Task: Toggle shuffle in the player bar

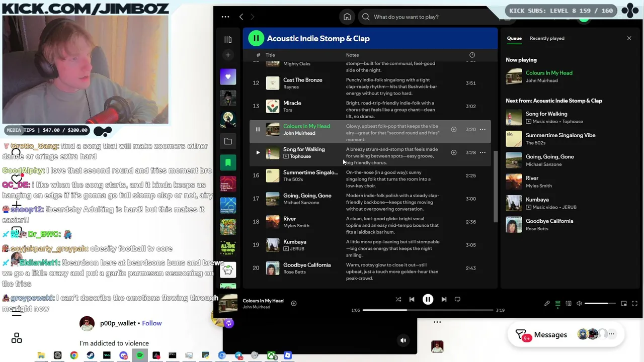Action: pyautogui.click(x=398, y=299)
